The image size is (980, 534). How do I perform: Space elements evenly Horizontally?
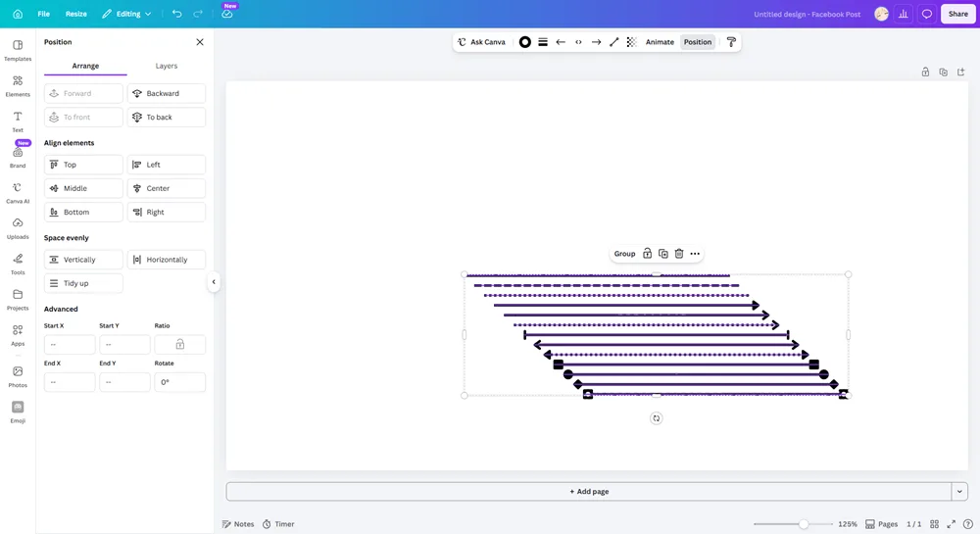[x=167, y=260]
